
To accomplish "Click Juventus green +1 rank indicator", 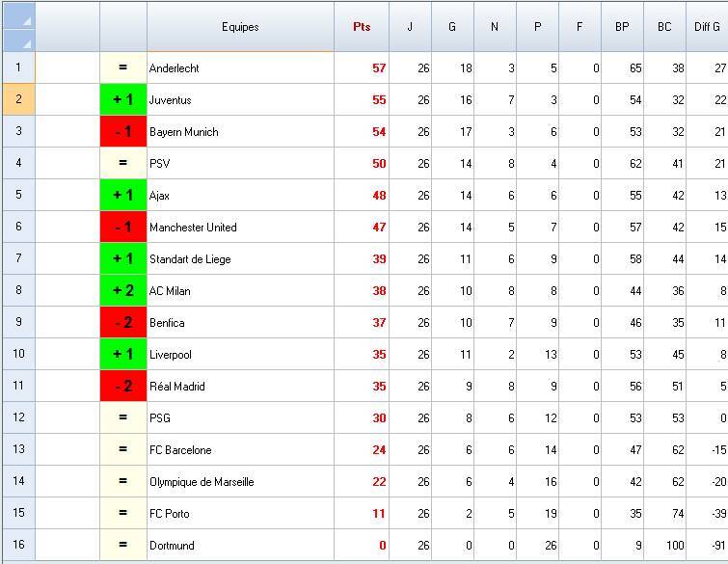I will [x=123, y=100].
